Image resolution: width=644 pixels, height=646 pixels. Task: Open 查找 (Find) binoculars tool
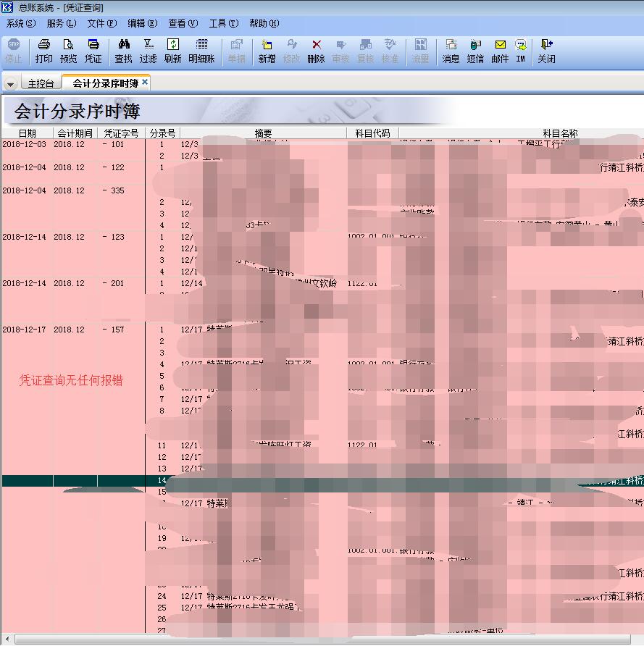(x=124, y=51)
